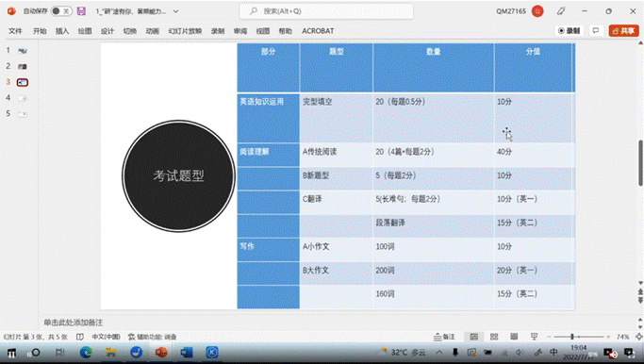
Task: Select slide 5 thumbnail
Action: click(x=23, y=114)
